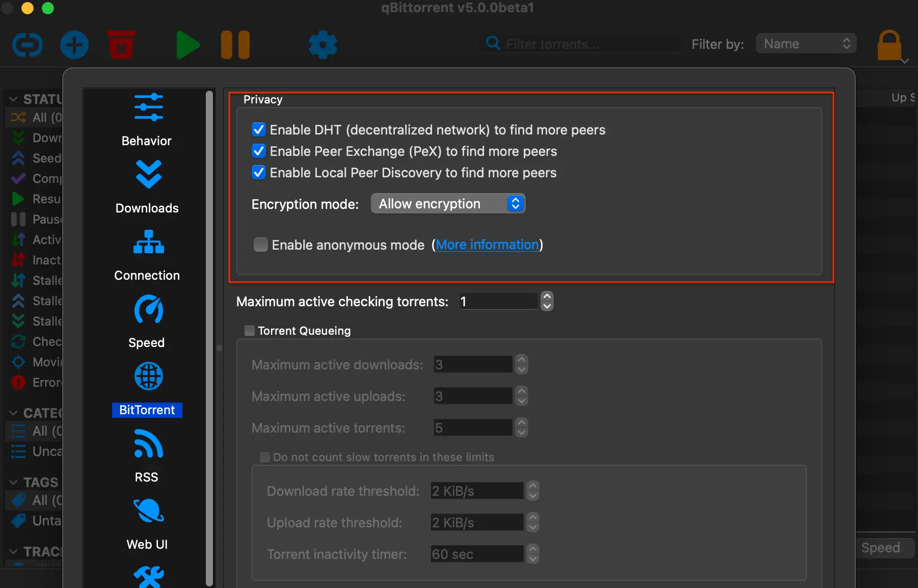Select the Downloading status filter
This screenshot has width=918, height=588.
coord(34,138)
